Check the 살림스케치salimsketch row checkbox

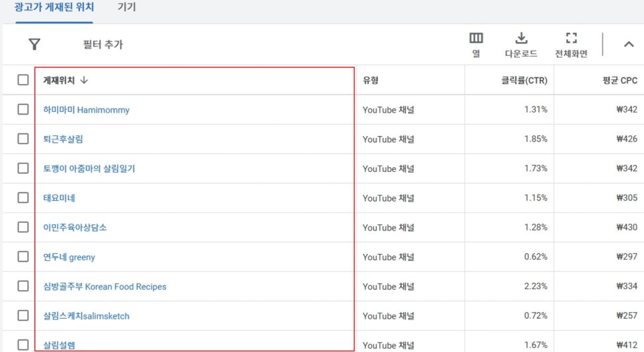(x=23, y=315)
